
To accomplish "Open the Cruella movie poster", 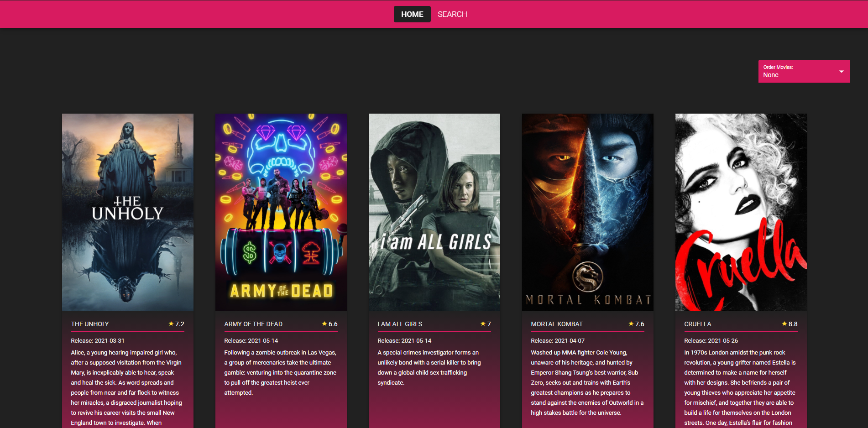I will pyautogui.click(x=741, y=212).
